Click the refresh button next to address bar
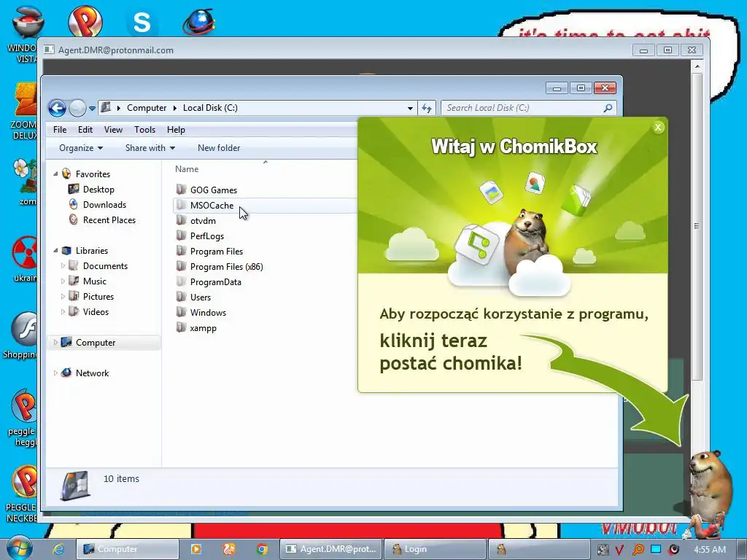The image size is (747, 560). [427, 108]
